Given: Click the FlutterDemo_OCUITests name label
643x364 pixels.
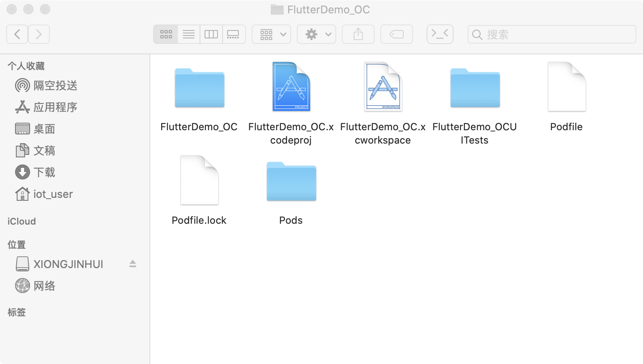Looking at the screenshot, I should click(x=475, y=134).
